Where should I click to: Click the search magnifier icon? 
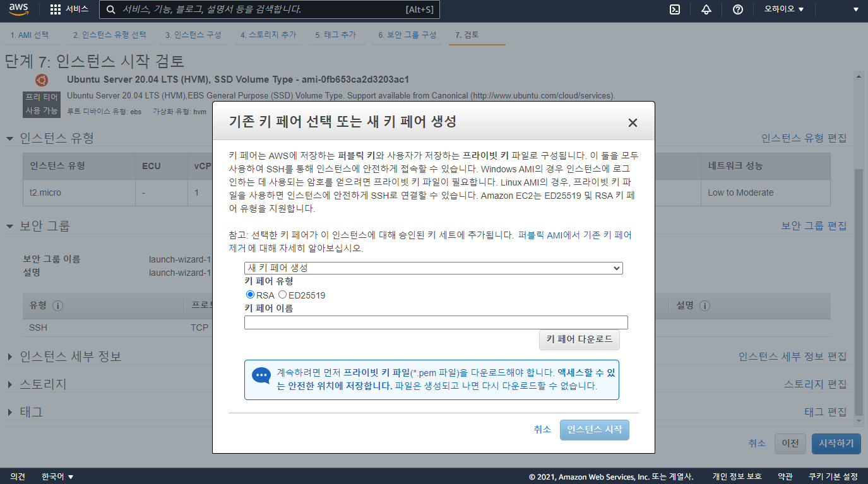111,9
